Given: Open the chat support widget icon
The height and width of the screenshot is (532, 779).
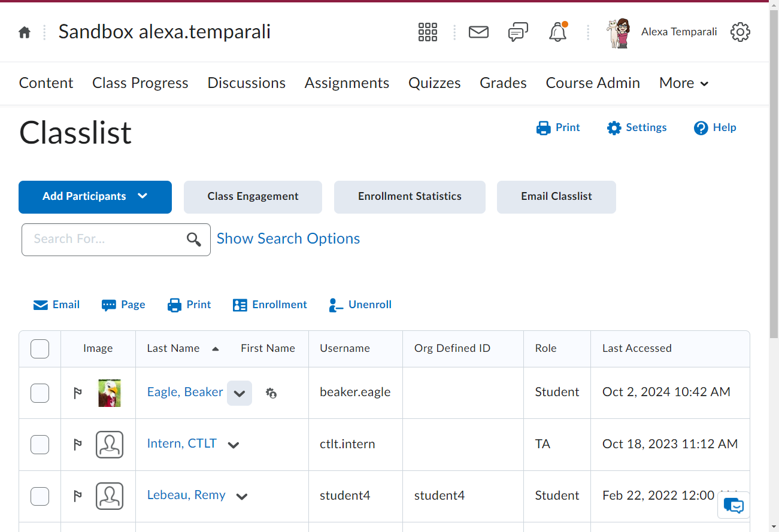Looking at the screenshot, I should [x=733, y=506].
